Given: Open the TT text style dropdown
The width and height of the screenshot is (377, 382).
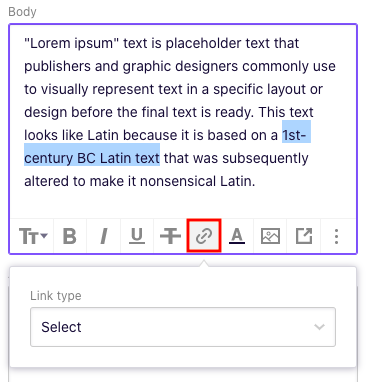Looking at the screenshot, I should pyautogui.click(x=33, y=236).
